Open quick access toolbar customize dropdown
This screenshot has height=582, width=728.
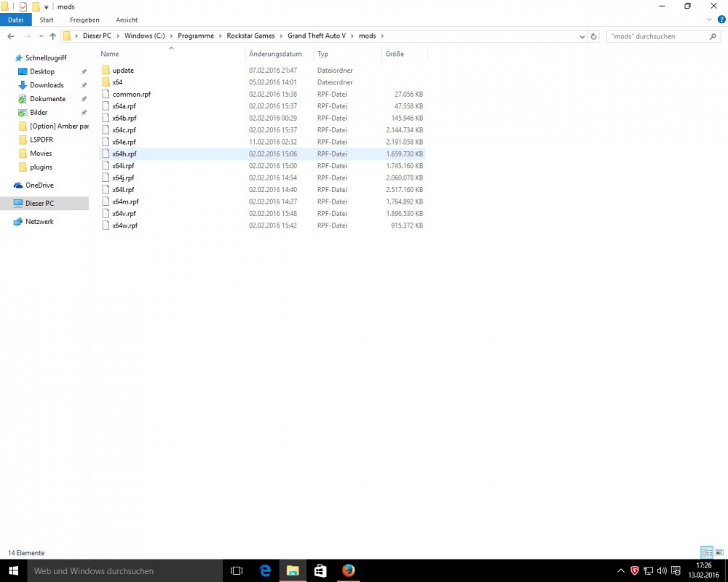(x=46, y=7)
